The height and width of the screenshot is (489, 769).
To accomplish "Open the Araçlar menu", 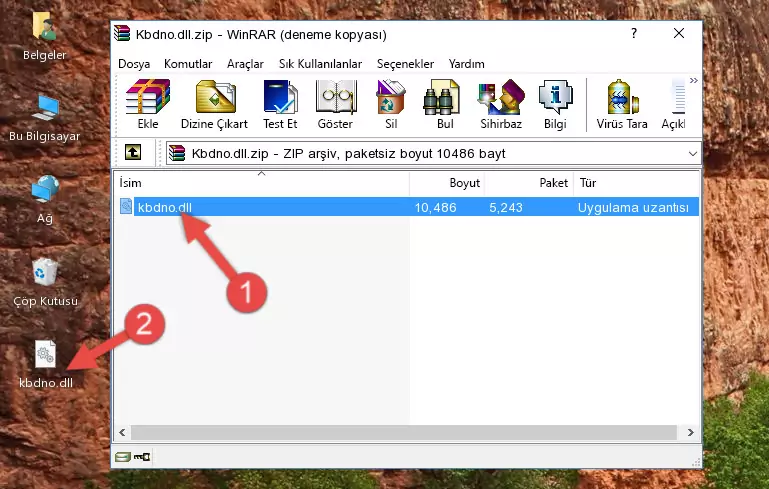I will point(245,64).
